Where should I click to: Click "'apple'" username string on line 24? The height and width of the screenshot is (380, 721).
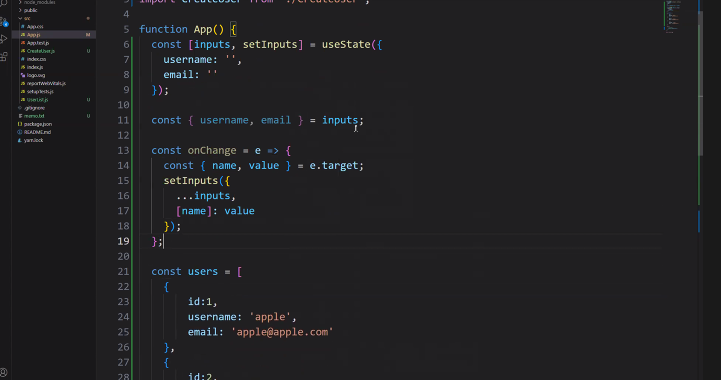270,317
